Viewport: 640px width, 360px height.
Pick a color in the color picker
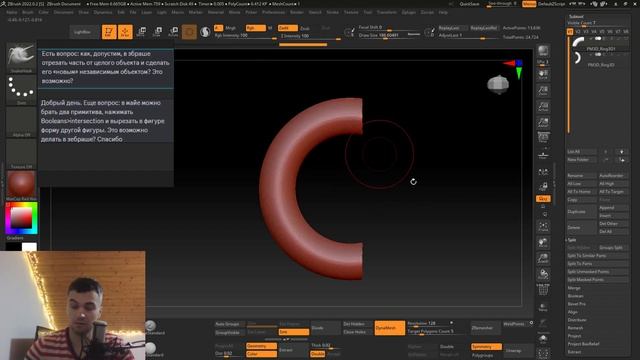coord(21,218)
